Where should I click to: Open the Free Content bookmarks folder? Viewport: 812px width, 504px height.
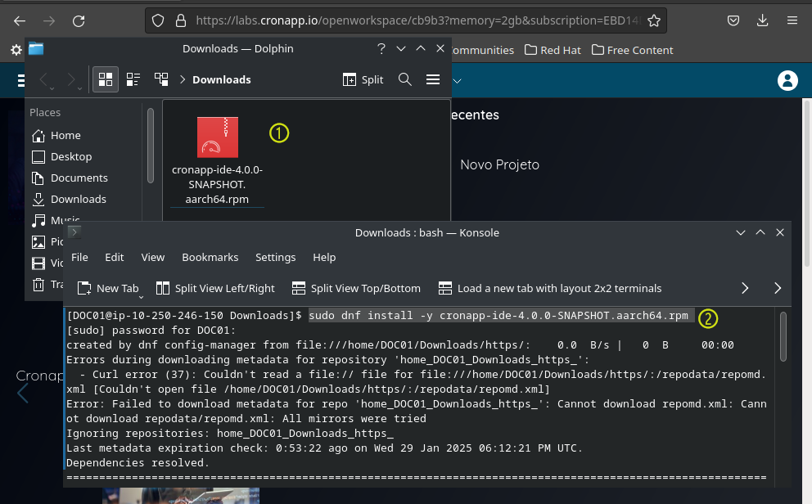[632, 50]
